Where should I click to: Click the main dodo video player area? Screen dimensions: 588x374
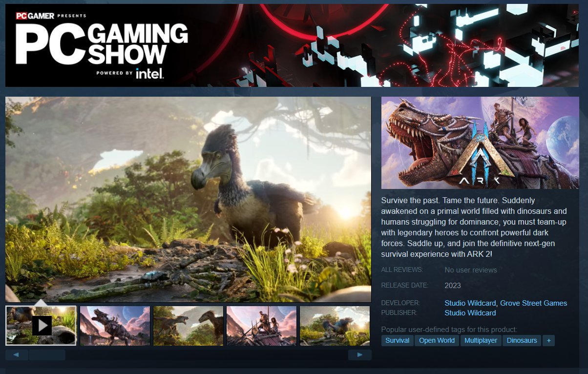pyautogui.click(x=189, y=199)
